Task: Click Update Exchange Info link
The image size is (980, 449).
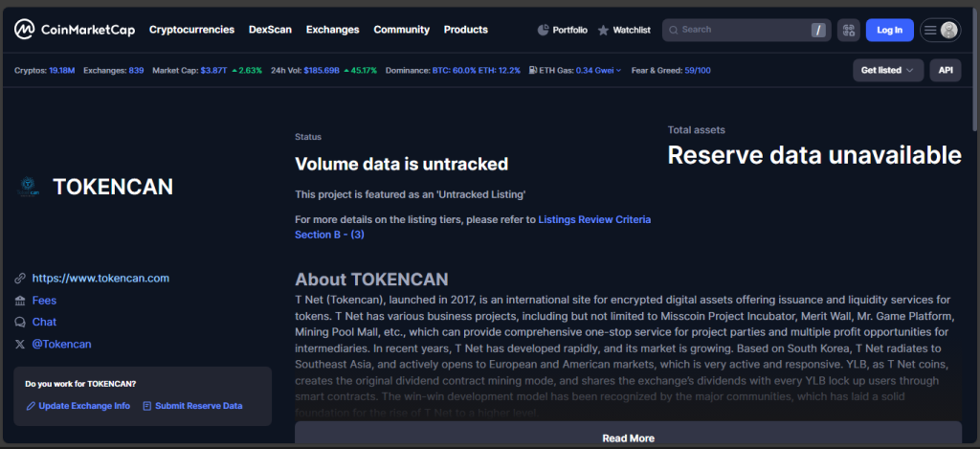Action: coord(84,406)
